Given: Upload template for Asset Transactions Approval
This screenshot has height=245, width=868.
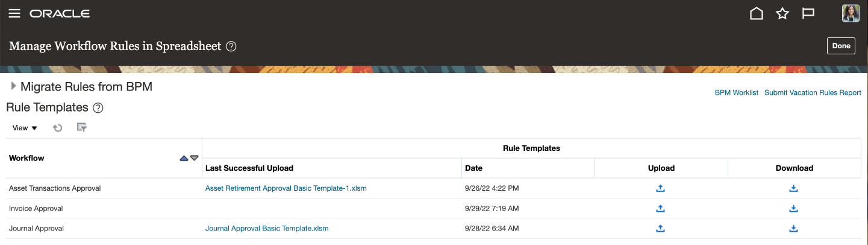Looking at the screenshot, I should tap(660, 188).
